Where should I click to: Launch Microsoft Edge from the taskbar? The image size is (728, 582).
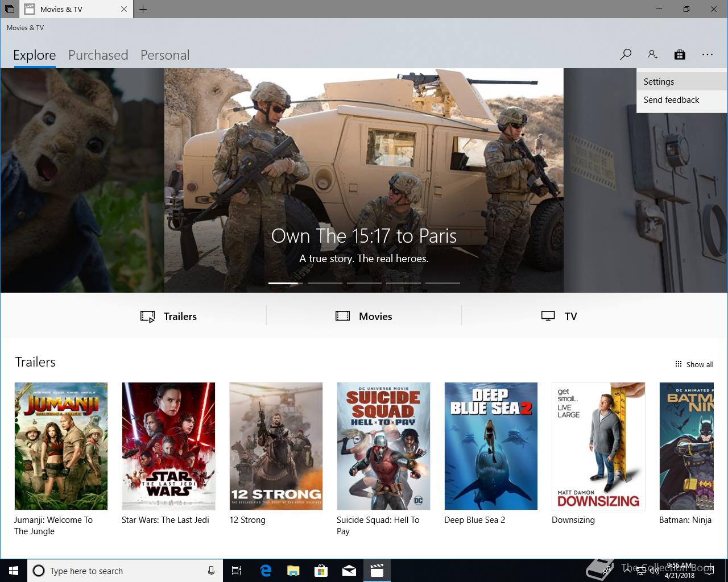(266, 571)
